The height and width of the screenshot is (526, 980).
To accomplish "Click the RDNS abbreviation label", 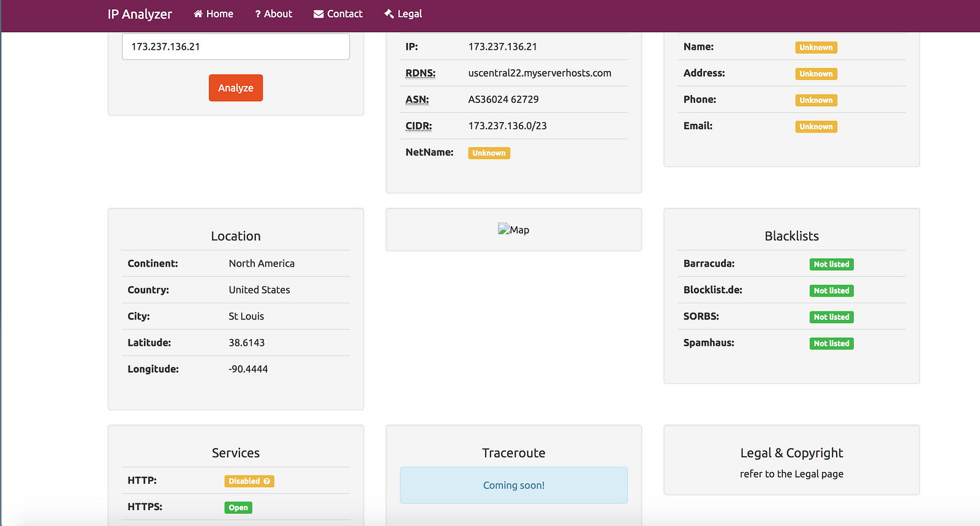I will [x=420, y=73].
